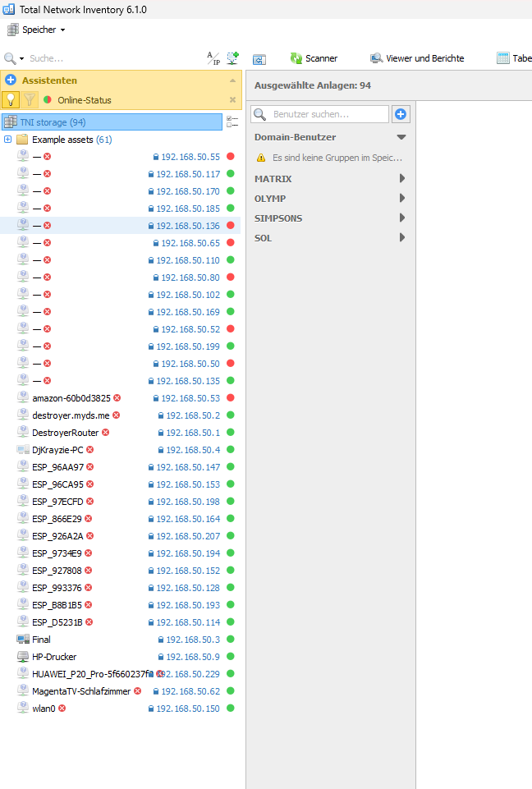Collapse the Domain-Benutzer section
The height and width of the screenshot is (789, 532).
click(x=401, y=137)
